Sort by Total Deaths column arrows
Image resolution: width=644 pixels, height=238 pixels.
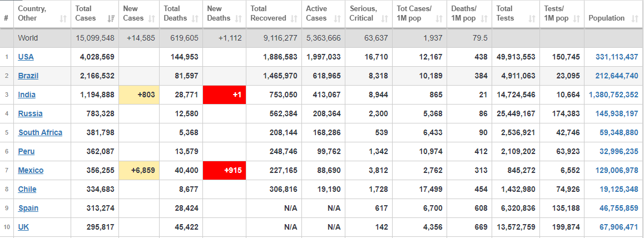point(195,18)
